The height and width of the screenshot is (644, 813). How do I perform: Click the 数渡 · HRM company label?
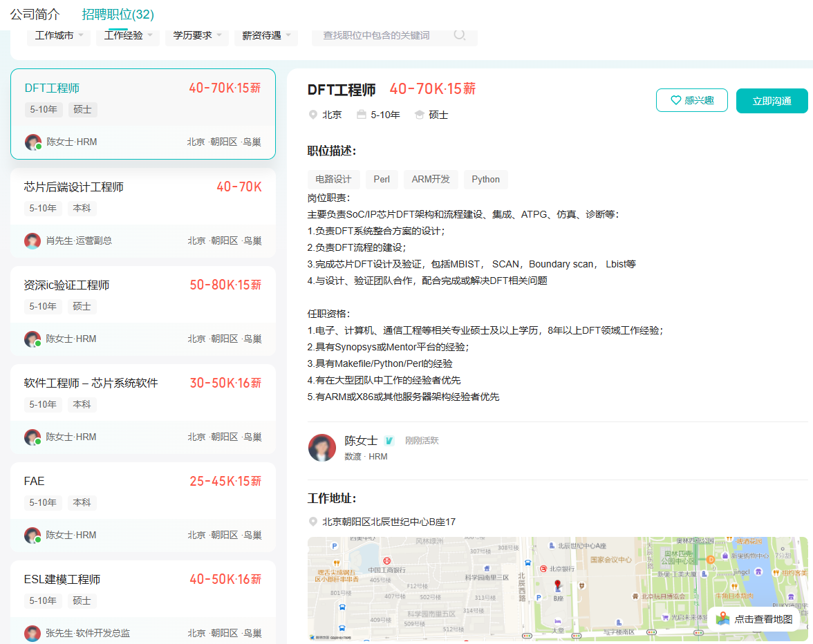[x=366, y=457]
